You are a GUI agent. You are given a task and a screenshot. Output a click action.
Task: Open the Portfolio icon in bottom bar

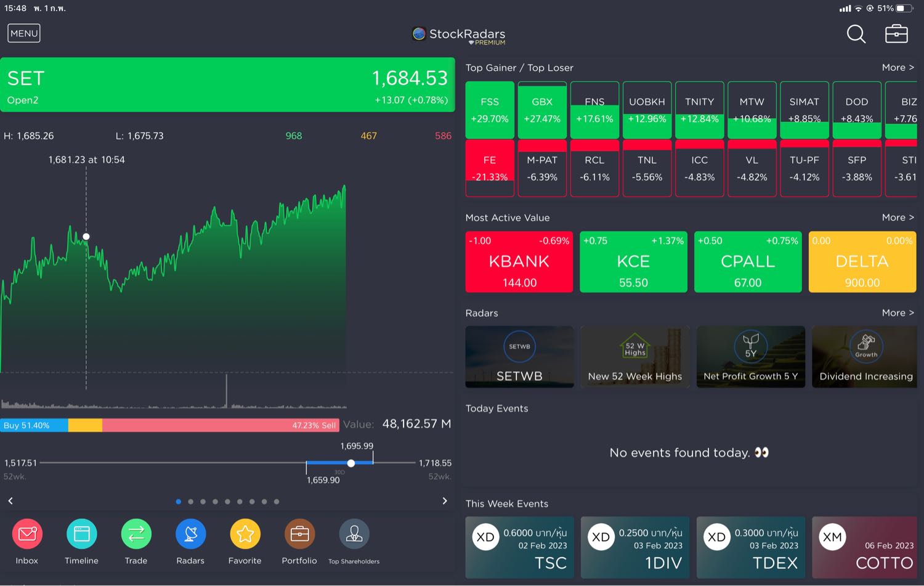coord(299,534)
